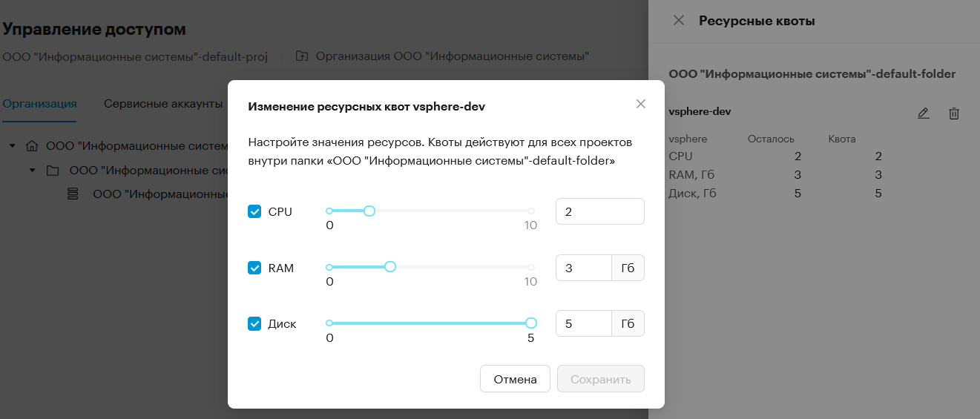Open the Сервисные аккаунты tab
This screenshot has width=980, height=419.
coord(163,104)
